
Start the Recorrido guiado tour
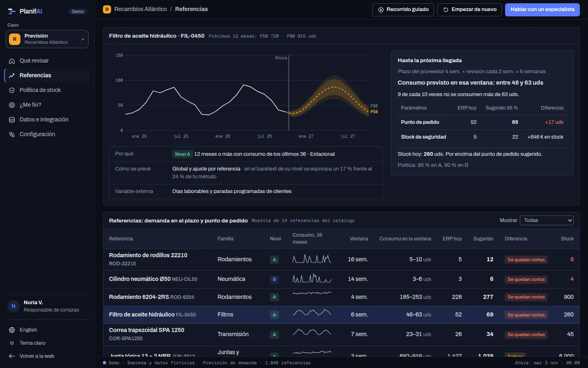click(403, 10)
